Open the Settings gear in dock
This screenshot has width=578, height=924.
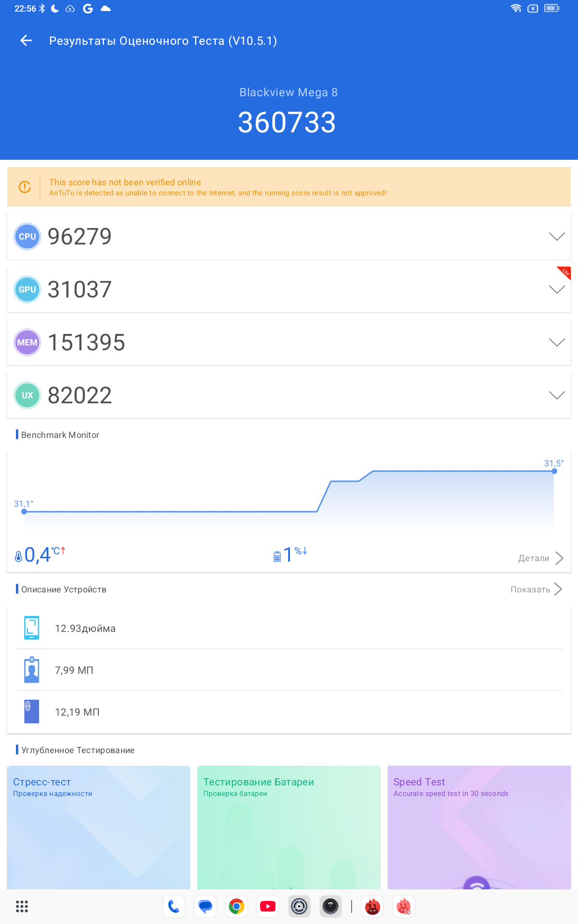pos(299,907)
